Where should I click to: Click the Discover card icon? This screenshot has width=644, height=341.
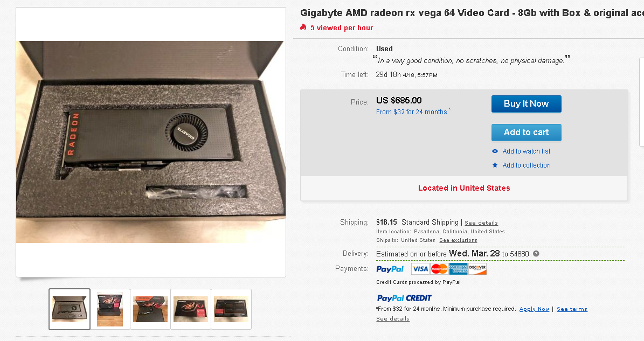tap(477, 269)
